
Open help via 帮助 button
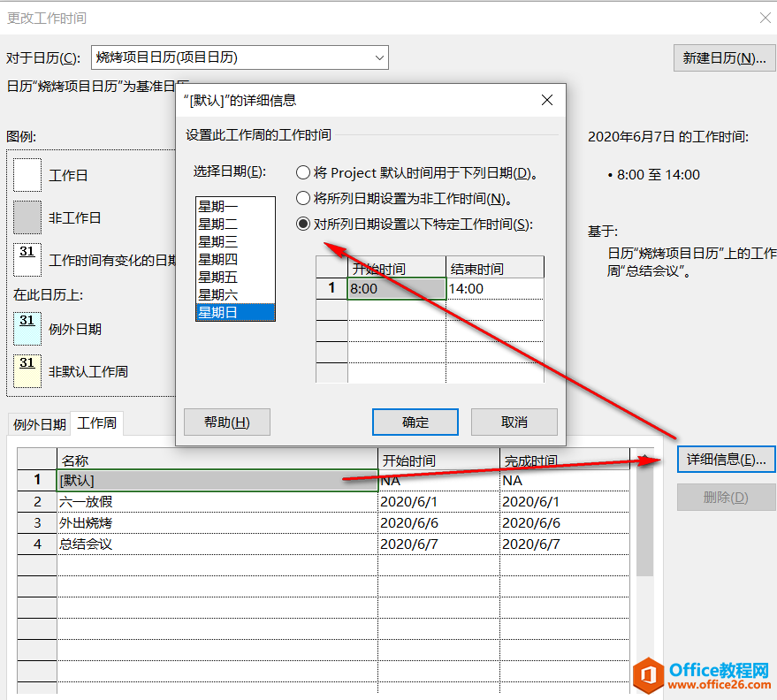pos(226,422)
